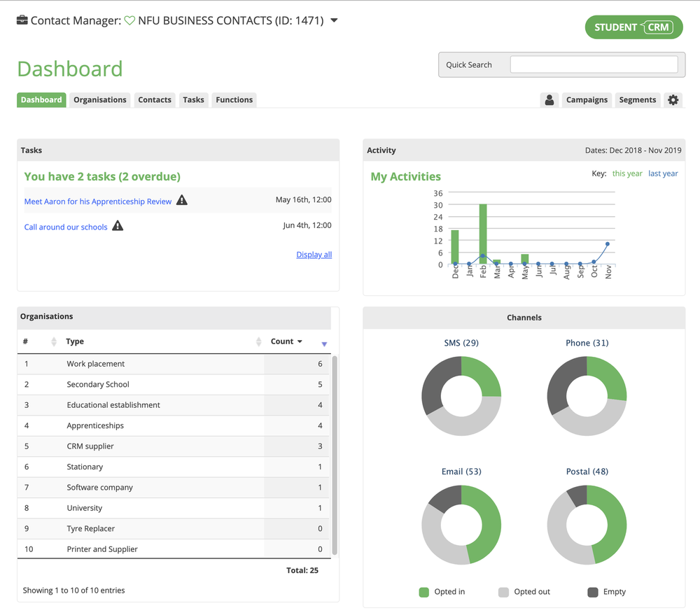700x615 pixels.
Task: Click the University row
Action: pyautogui.click(x=173, y=507)
